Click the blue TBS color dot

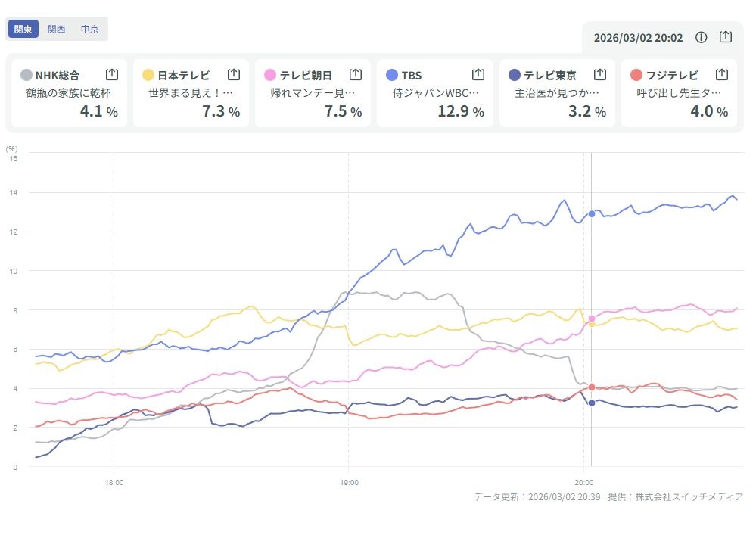tap(392, 75)
